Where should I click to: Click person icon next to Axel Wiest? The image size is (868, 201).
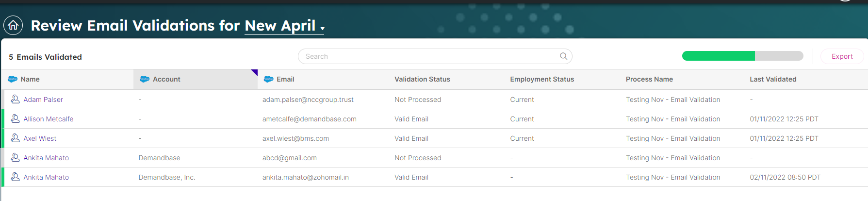[16, 138]
